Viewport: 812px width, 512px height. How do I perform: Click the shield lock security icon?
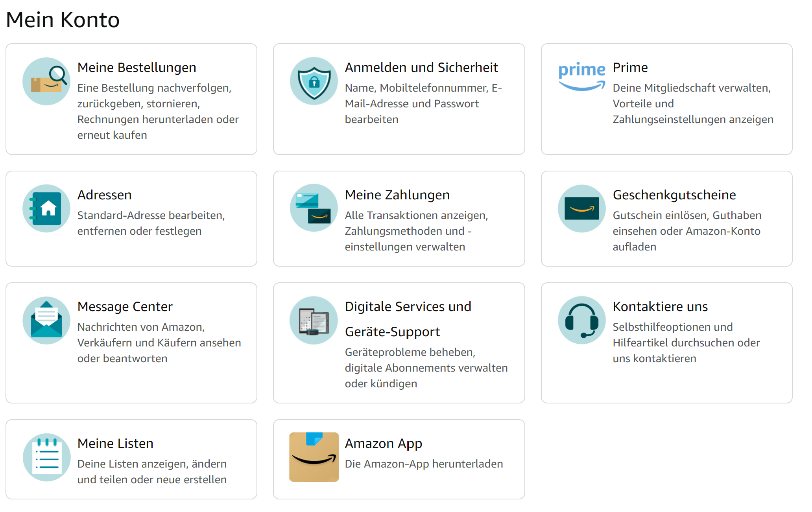[314, 81]
